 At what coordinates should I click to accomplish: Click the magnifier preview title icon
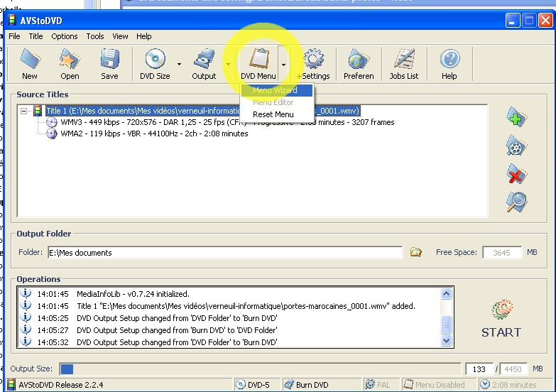coord(516,202)
